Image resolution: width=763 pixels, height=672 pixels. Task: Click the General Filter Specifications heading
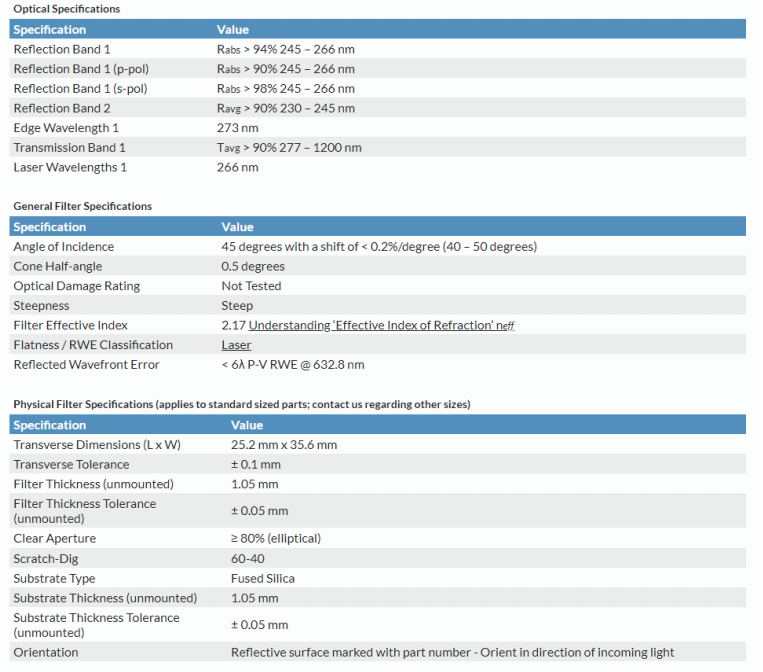(x=82, y=206)
